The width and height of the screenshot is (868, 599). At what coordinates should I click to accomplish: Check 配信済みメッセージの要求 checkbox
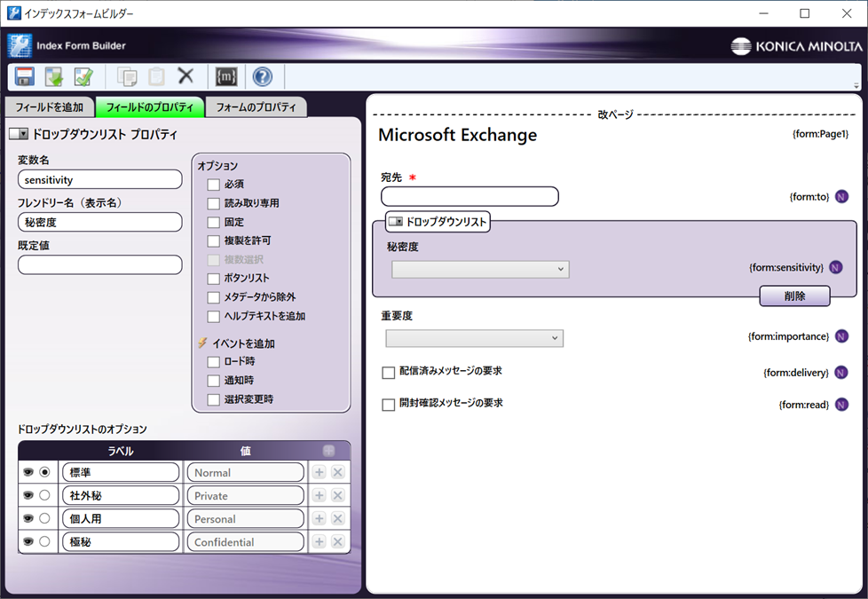[x=389, y=372]
